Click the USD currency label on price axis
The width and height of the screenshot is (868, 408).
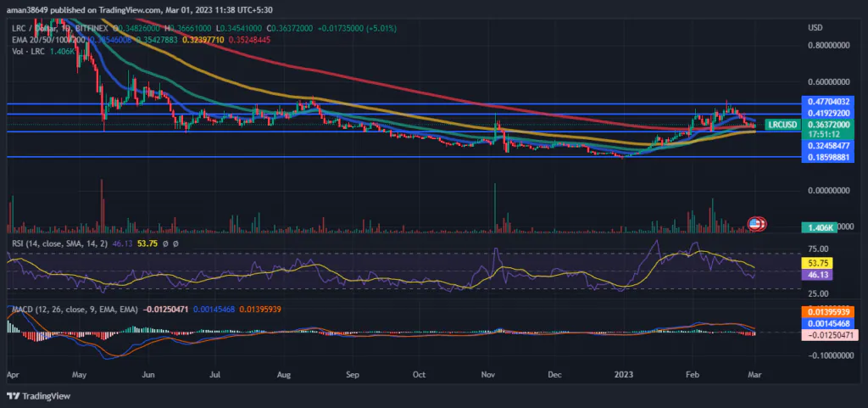pos(815,27)
